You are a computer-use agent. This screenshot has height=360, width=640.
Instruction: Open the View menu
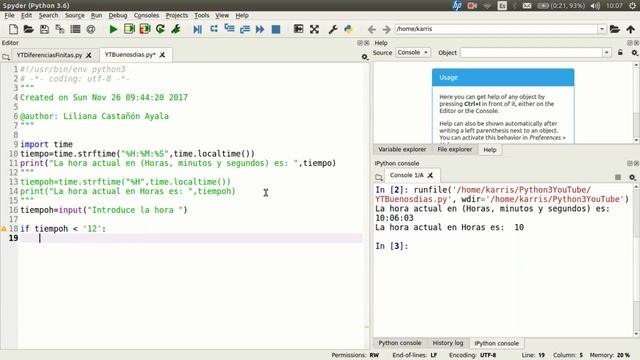pyautogui.click(x=222, y=16)
